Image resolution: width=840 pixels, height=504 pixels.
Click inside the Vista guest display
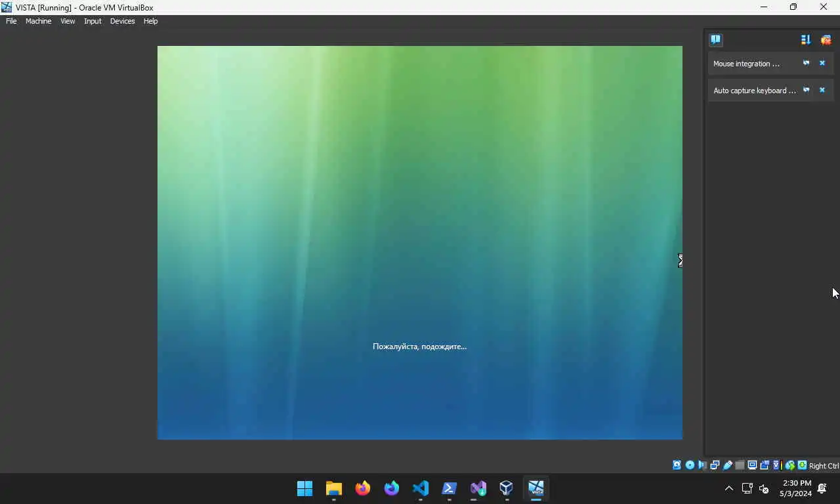(420, 242)
